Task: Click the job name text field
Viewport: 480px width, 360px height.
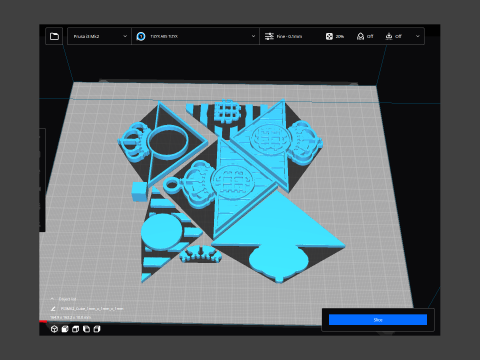Action: click(92, 309)
